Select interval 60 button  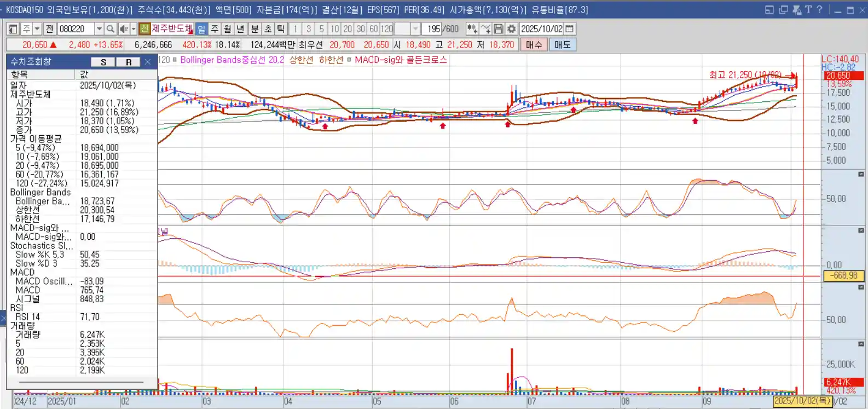coord(373,28)
